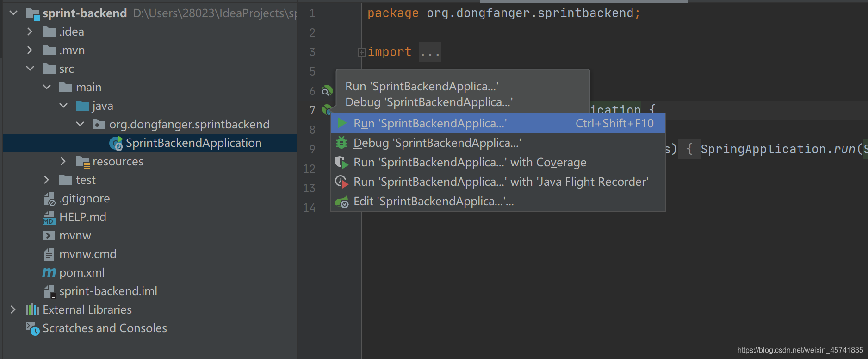Click the Java Flight Recorder icon in menu
The width and height of the screenshot is (868, 359).
pyautogui.click(x=341, y=182)
